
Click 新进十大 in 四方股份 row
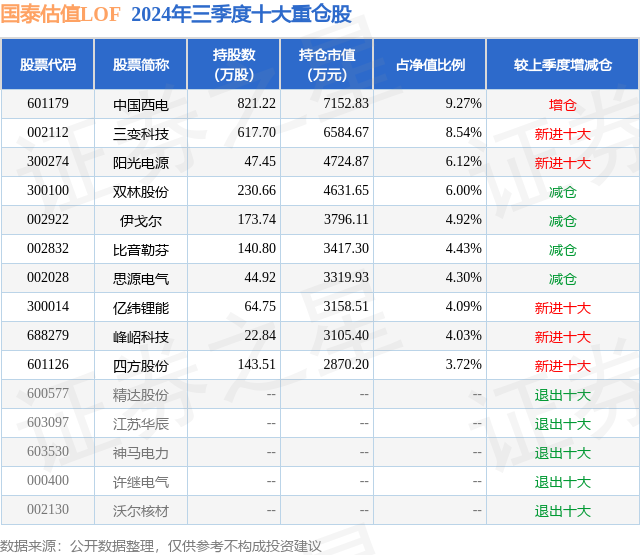[563, 366]
